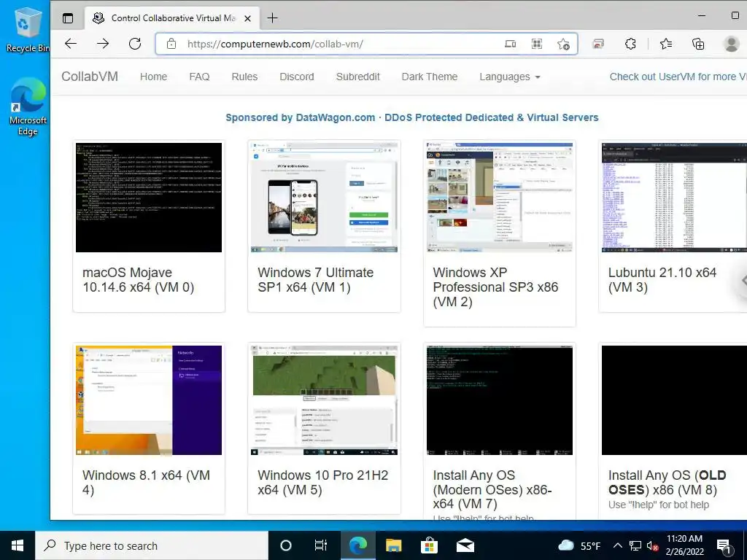Click the muted volume tray icon

point(653,545)
